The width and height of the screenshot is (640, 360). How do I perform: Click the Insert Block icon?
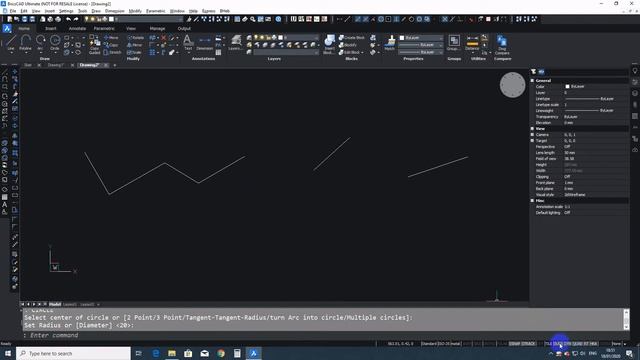(x=329, y=44)
